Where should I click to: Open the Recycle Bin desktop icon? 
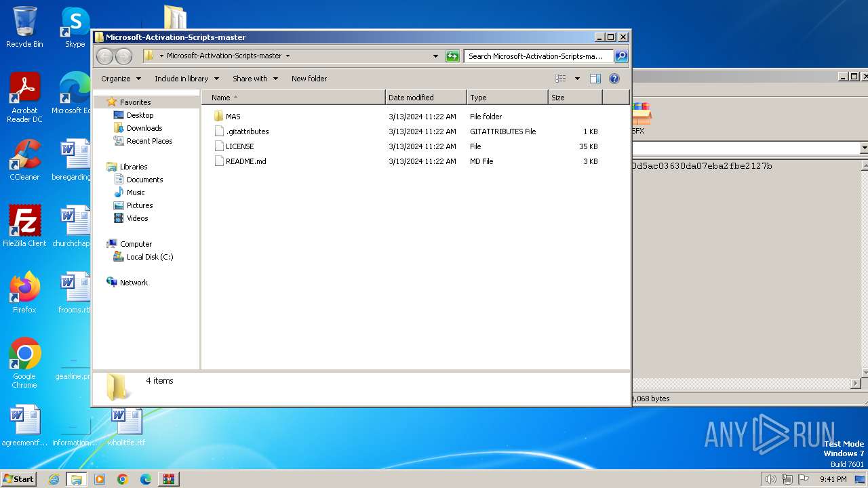coord(24,27)
